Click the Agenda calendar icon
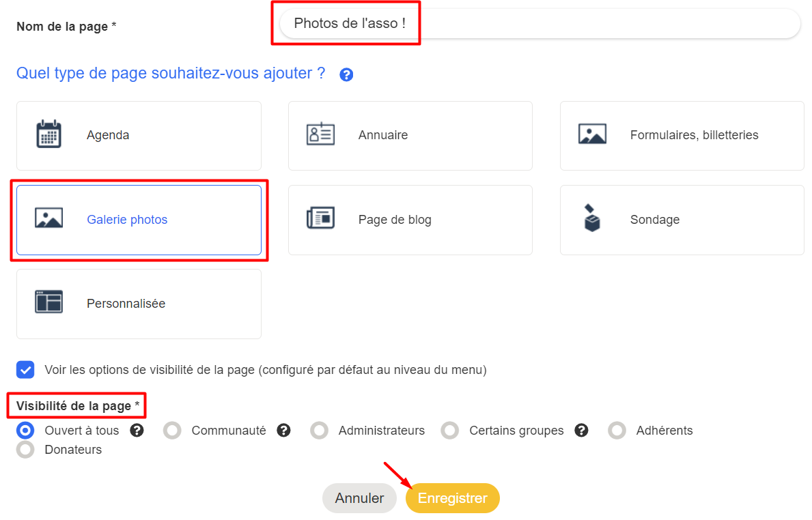 [x=48, y=134]
